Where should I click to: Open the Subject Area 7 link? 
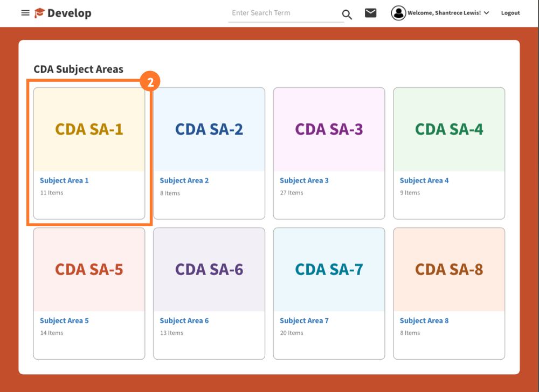[x=304, y=320]
